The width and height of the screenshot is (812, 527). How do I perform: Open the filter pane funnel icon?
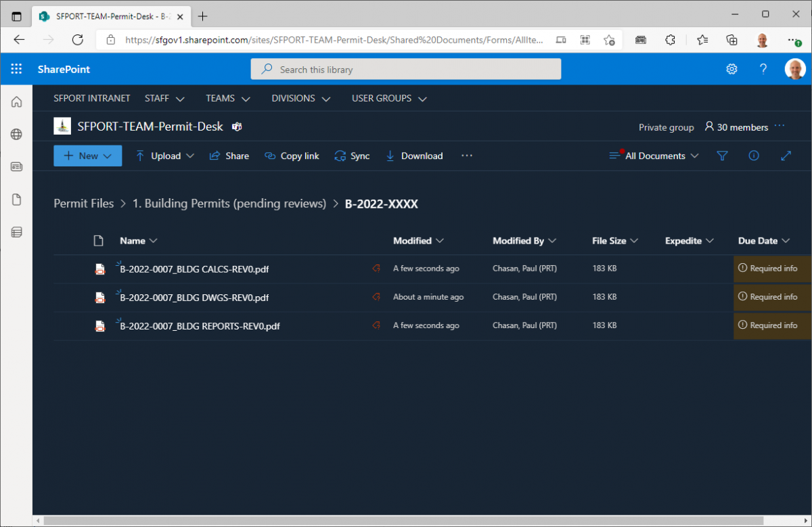pos(722,156)
